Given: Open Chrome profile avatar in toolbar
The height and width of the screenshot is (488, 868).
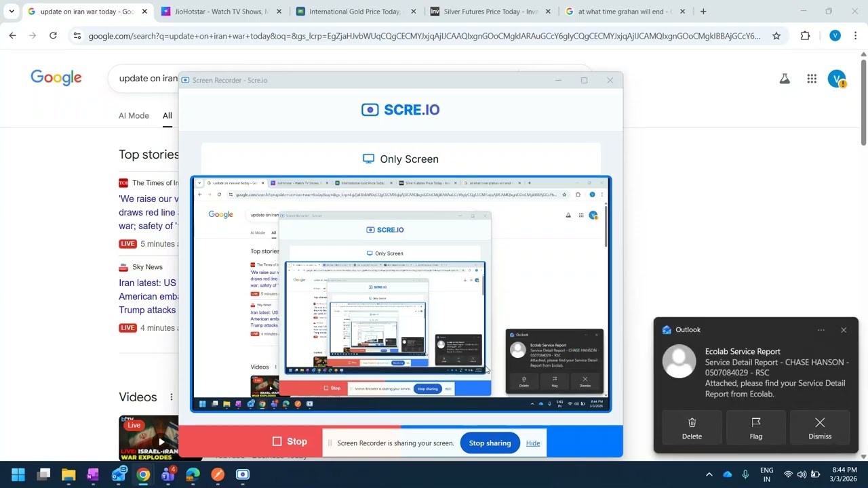Looking at the screenshot, I should [835, 36].
